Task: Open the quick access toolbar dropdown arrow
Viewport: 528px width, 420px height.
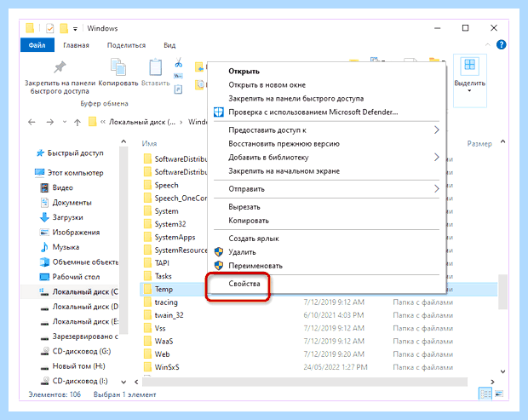Action: 75,29
